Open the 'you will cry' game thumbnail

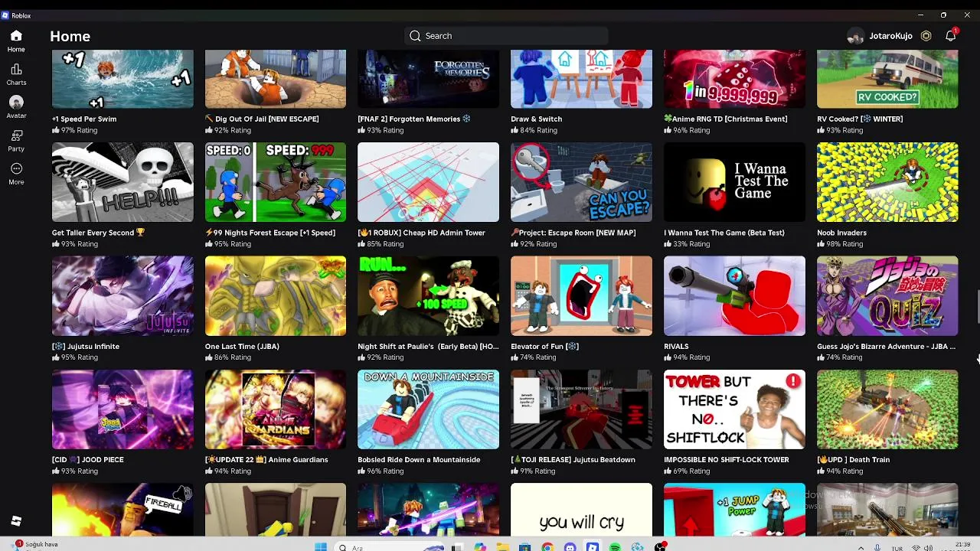(x=581, y=510)
